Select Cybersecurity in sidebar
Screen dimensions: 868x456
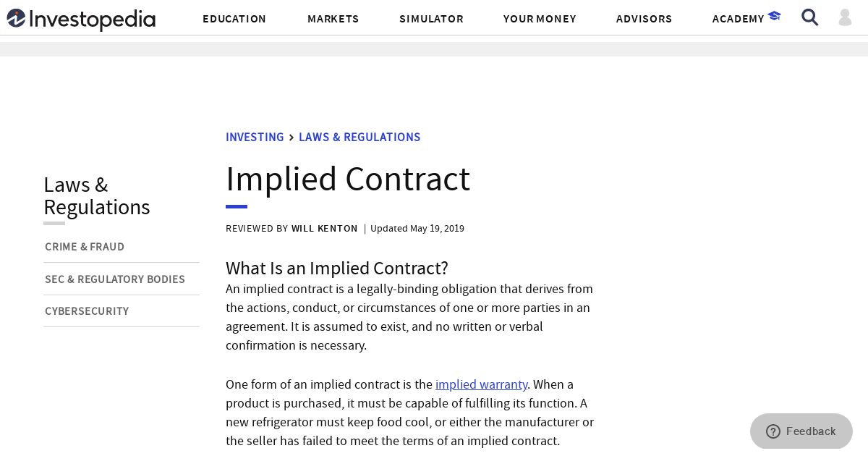click(x=87, y=311)
